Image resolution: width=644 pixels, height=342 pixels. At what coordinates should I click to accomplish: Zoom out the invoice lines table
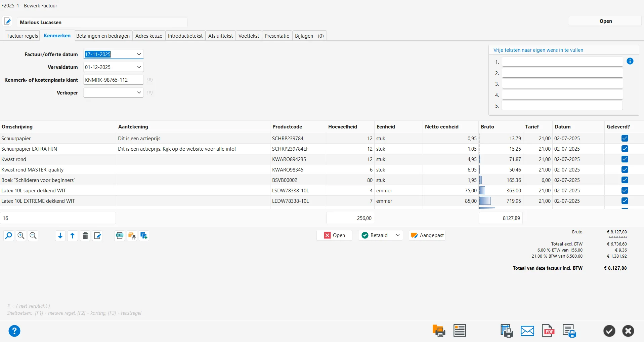[33, 235]
